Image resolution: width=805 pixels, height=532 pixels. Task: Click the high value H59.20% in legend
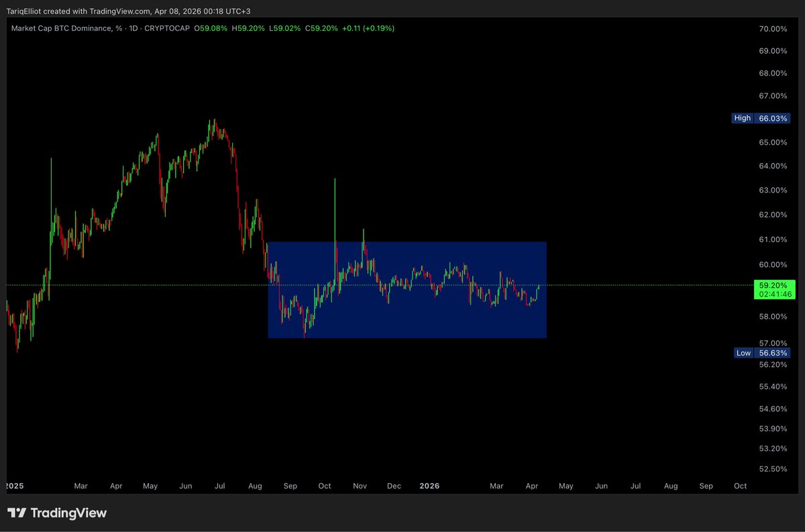coord(248,28)
